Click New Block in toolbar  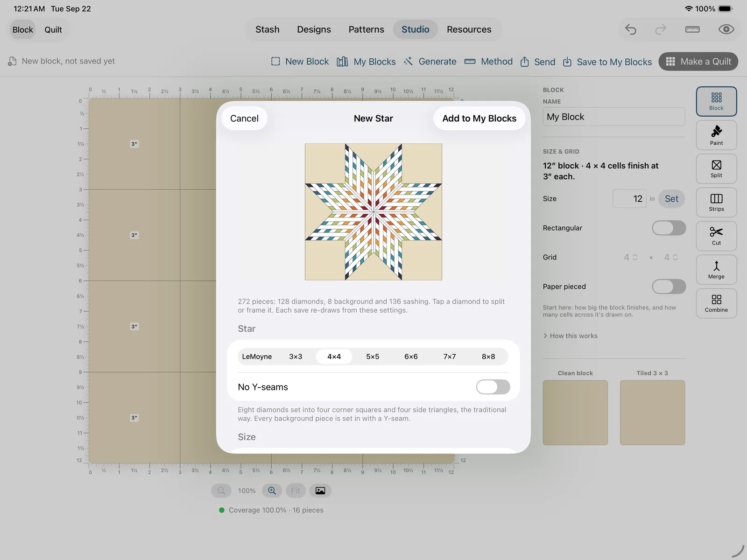(300, 62)
